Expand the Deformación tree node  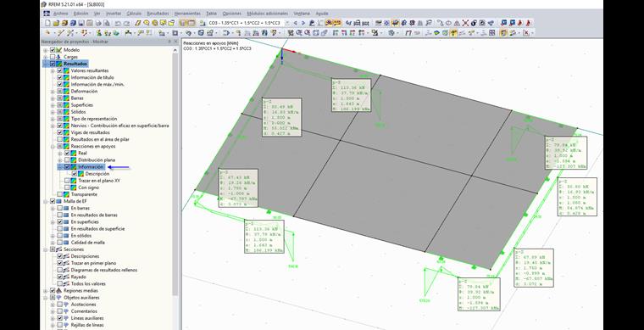[53, 92]
